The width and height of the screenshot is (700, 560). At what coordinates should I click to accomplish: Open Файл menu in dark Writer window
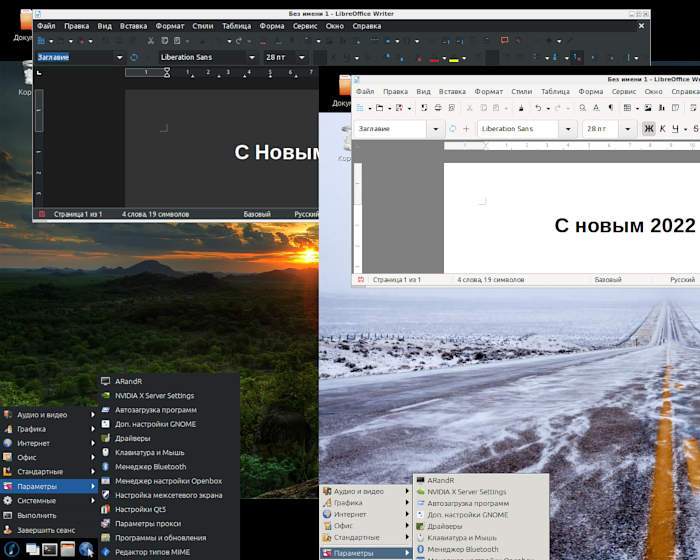[x=46, y=26]
